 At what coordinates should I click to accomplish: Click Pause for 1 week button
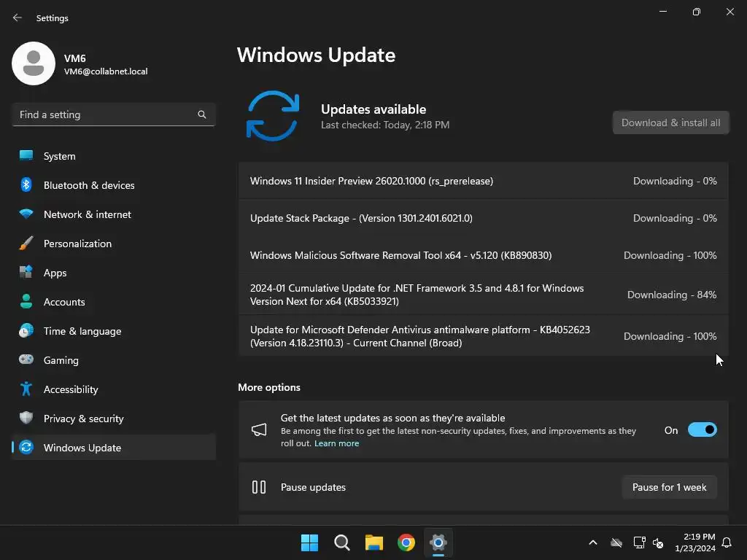click(670, 487)
